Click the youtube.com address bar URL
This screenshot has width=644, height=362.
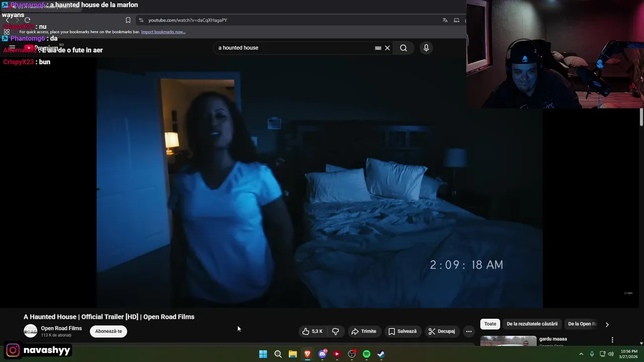[188, 20]
